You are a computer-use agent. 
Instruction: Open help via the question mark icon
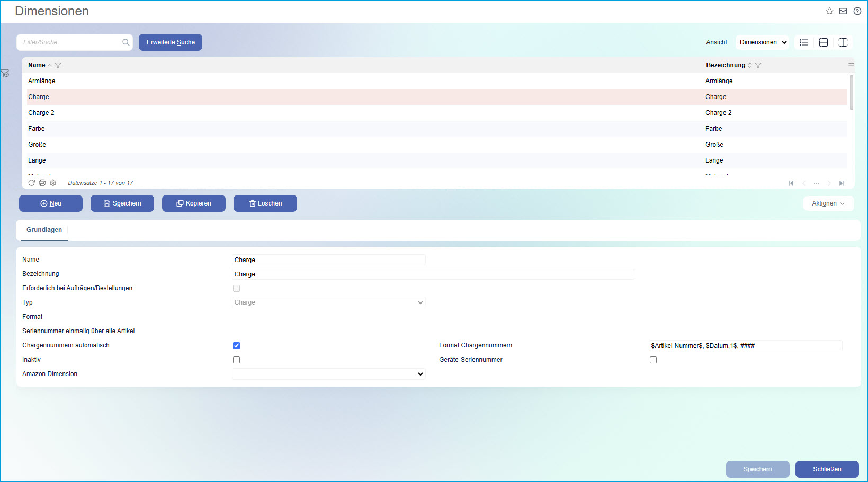[857, 11]
